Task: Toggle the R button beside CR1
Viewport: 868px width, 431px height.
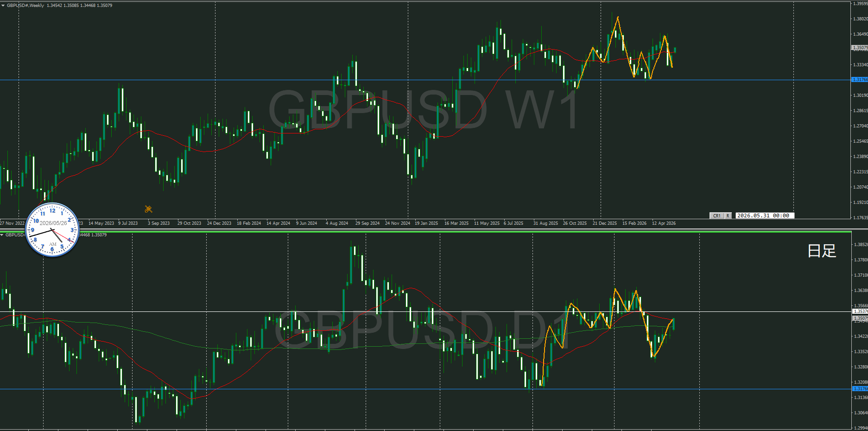Action: point(728,215)
